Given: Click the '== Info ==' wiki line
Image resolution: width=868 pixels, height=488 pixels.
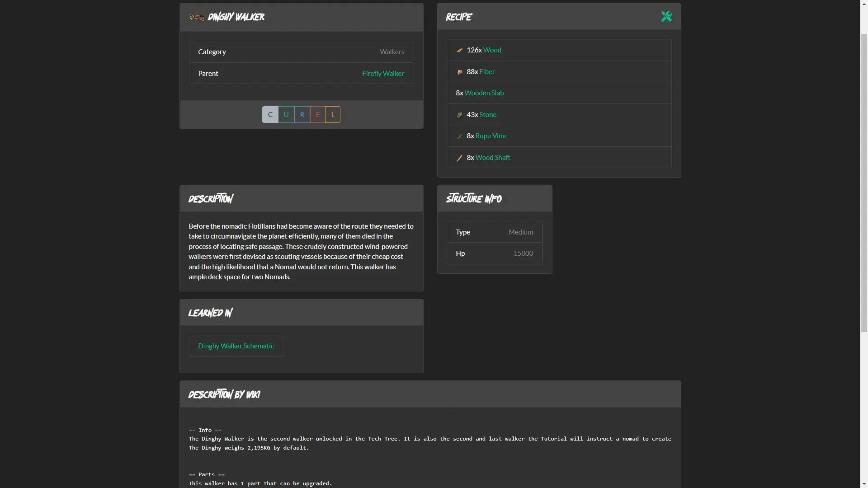Looking at the screenshot, I should pyautogui.click(x=205, y=430).
